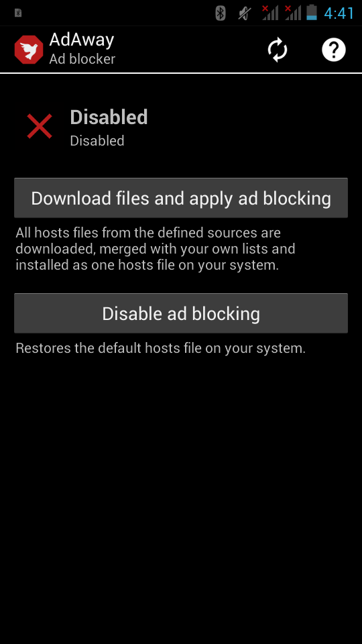Tap the bold Disabled status heading
Viewport: 362px width, 644px height.
pyautogui.click(x=109, y=117)
